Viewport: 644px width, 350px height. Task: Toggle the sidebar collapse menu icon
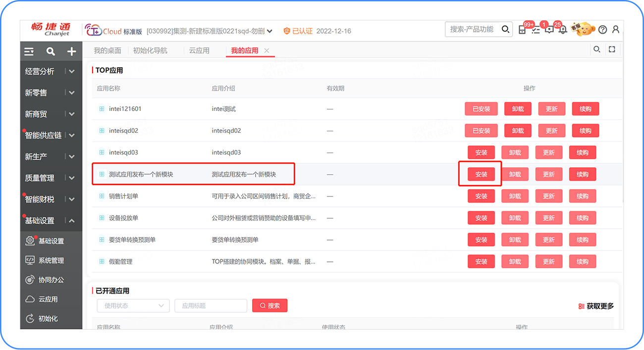coord(29,51)
